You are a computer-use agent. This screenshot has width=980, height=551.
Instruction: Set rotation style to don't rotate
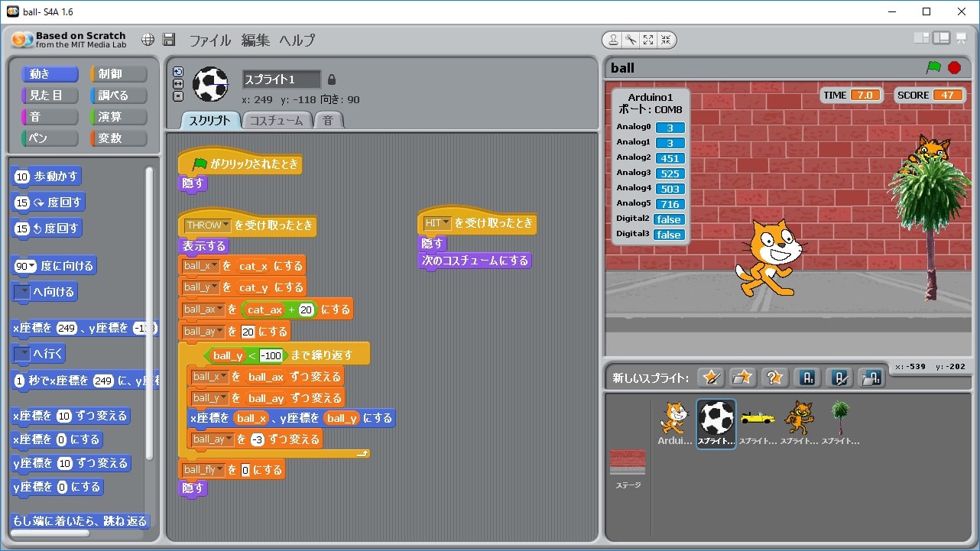coord(178,96)
